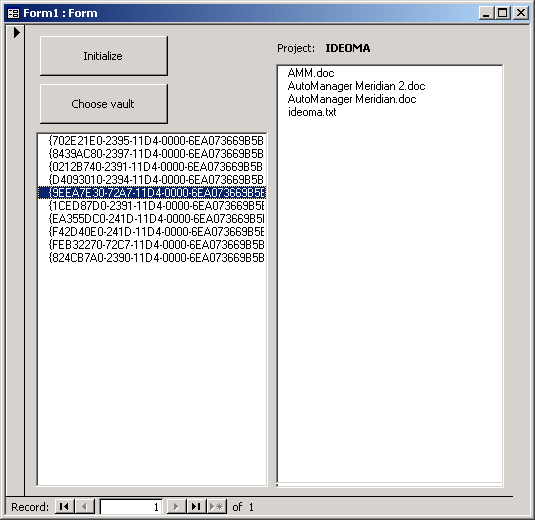Select GUID starting with {702E21E0-2395
The height and width of the screenshot is (520, 535).
(x=152, y=141)
